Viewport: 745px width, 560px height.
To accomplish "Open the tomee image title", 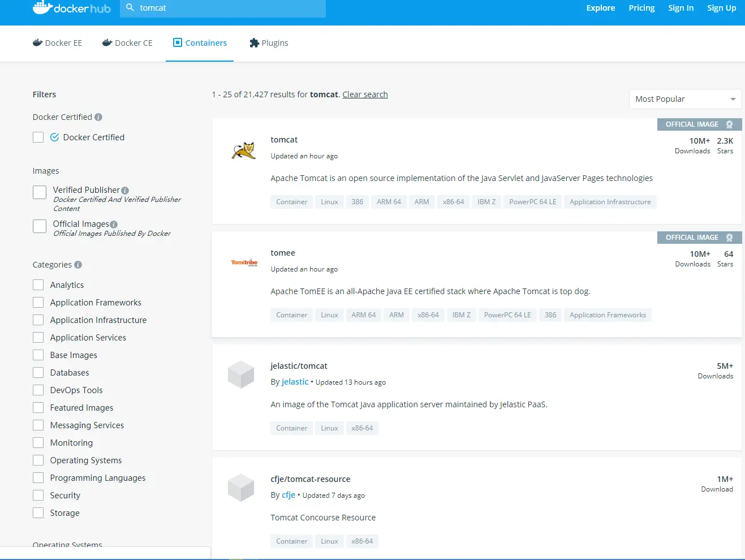I will [x=283, y=253].
